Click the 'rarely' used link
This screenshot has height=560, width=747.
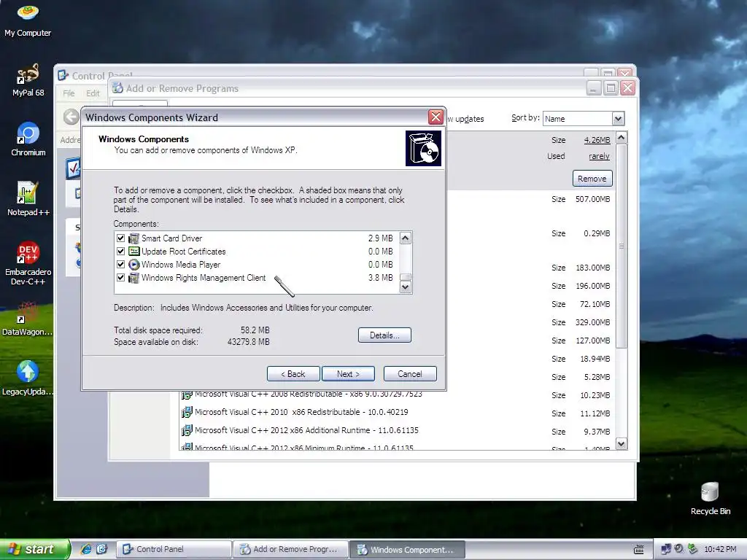[x=599, y=156]
